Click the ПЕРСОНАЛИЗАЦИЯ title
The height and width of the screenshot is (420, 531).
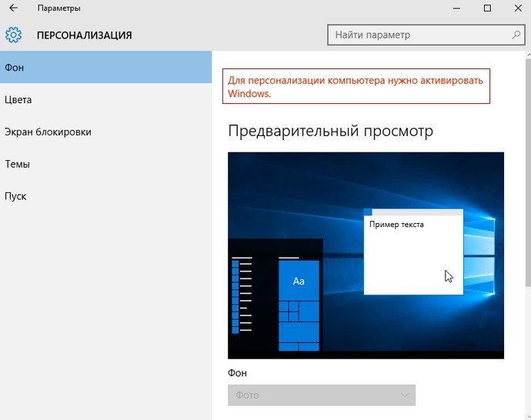[x=85, y=35]
